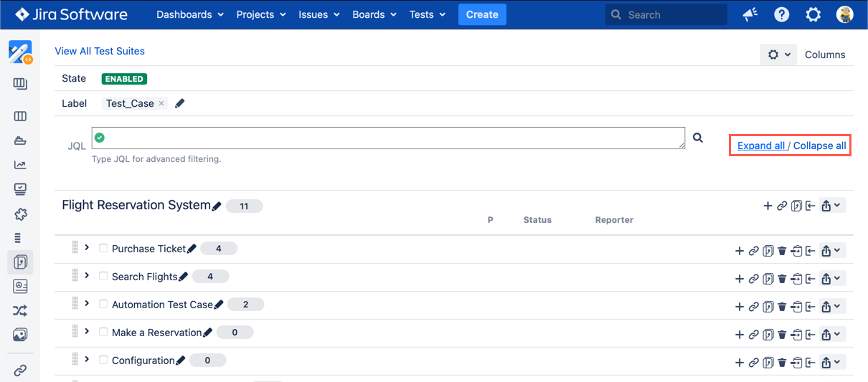Image resolution: width=868 pixels, height=382 pixels.
Task: Click the blue Create button
Action: click(x=482, y=14)
